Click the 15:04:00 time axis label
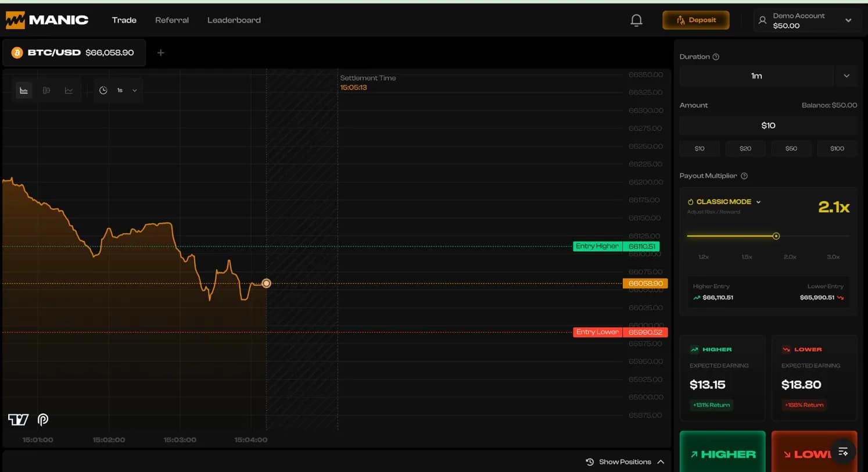868x472 pixels. 251,440
